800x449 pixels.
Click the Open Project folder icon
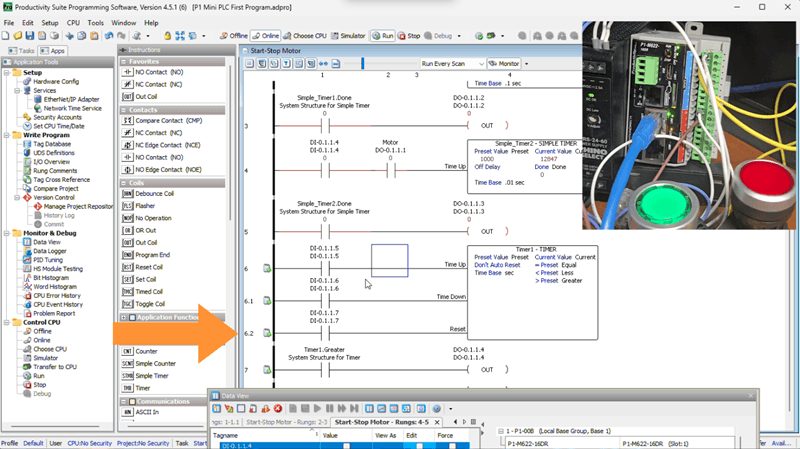pos(18,36)
